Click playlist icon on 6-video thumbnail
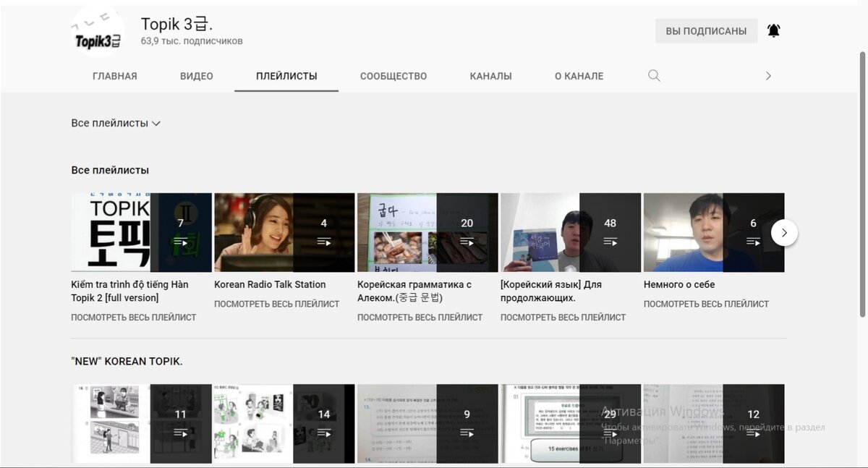868x468 pixels. (x=753, y=242)
